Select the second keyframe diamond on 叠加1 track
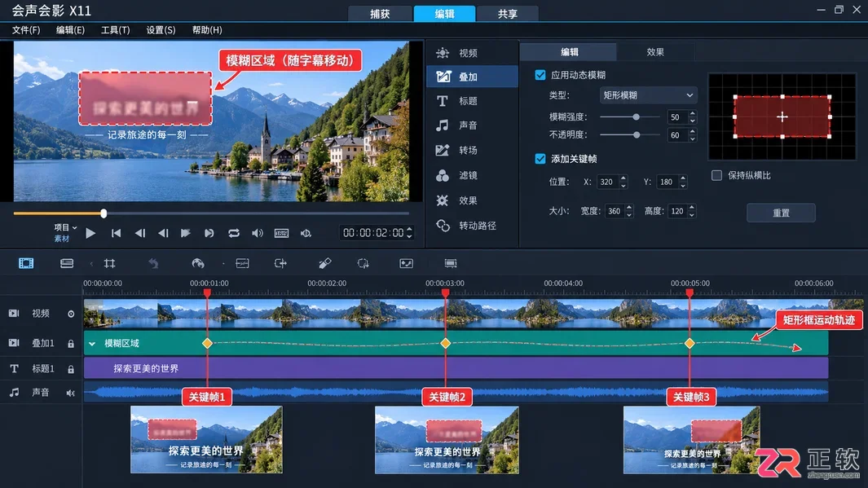The image size is (868, 488). pyautogui.click(x=446, y=344)
